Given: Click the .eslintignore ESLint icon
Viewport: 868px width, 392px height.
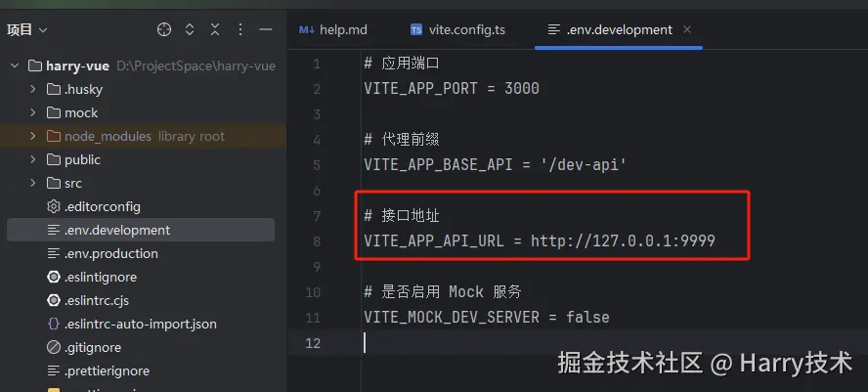Looking at the screenshot, I should tap(53, 277).
